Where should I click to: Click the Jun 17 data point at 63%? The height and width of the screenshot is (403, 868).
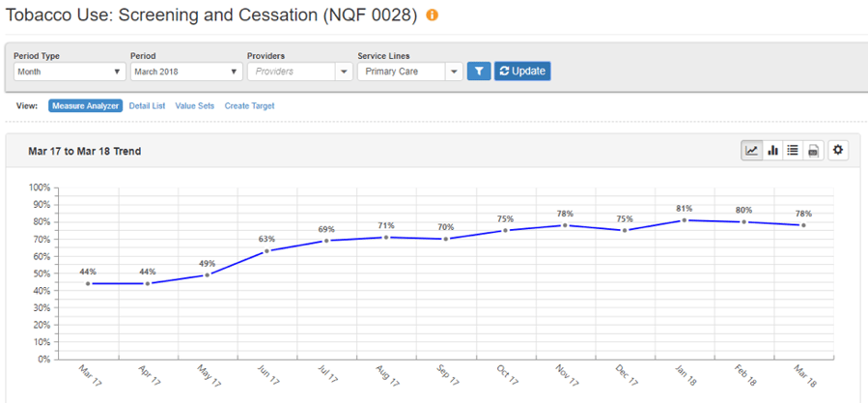(x=266, y=251)
